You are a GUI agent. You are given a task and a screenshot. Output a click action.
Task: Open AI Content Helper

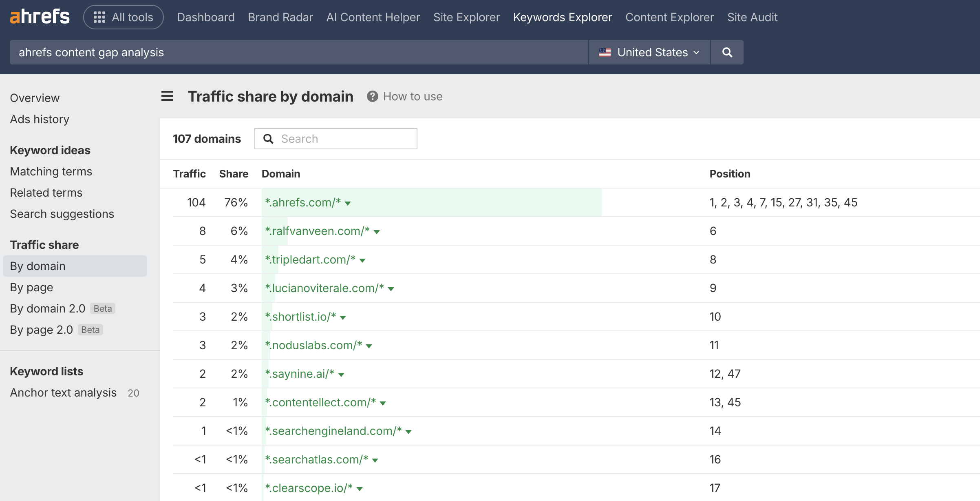tap(373, 17)
